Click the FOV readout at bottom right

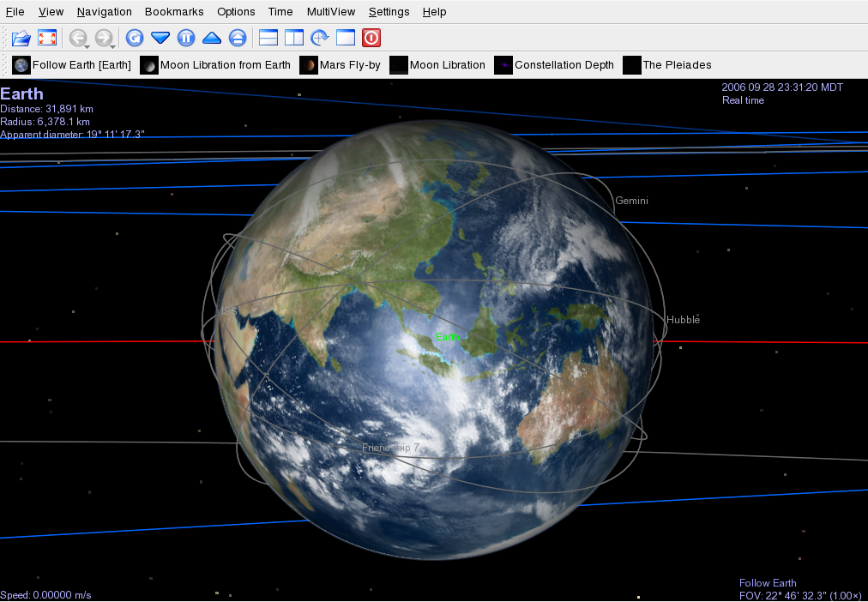coord(800,596)
